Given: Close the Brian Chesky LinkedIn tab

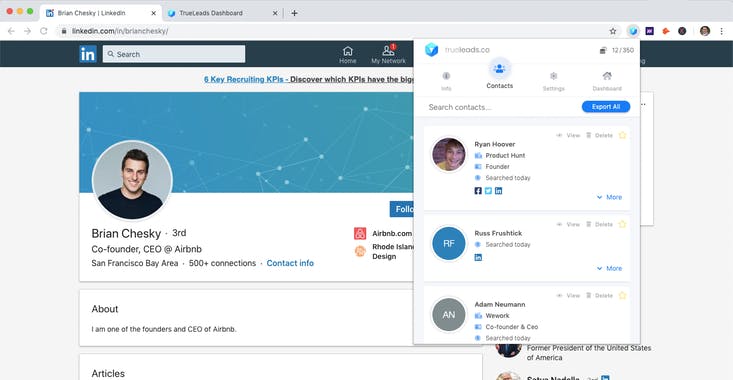Looking at the screenshot, I should click(153, 13).
